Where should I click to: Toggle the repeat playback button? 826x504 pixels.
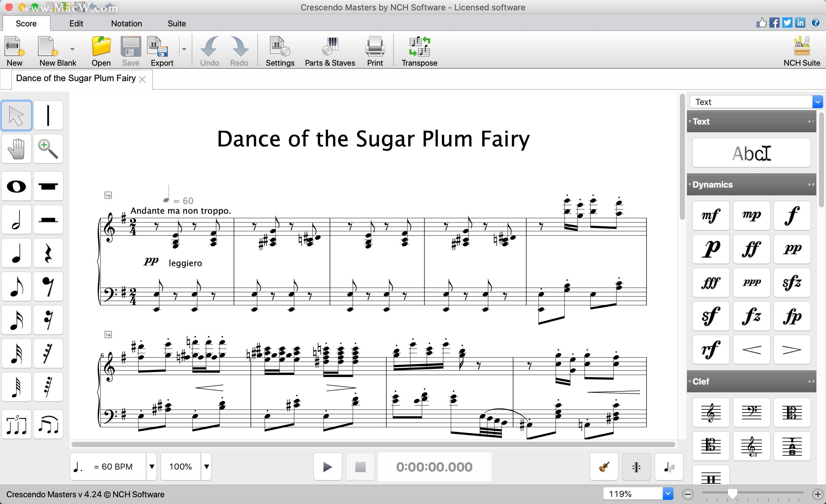pyautogui.click(x=636, y=466)
